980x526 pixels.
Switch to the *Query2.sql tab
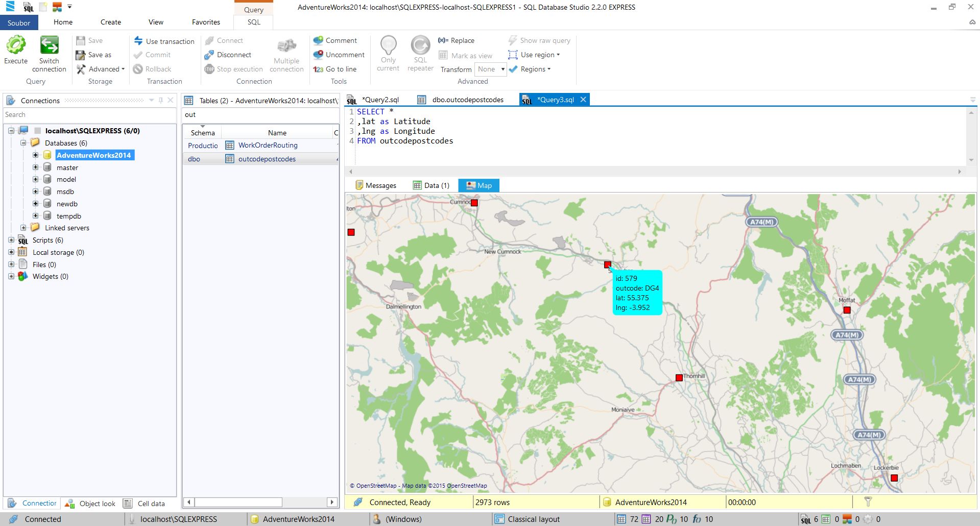[x=373, y=100]
